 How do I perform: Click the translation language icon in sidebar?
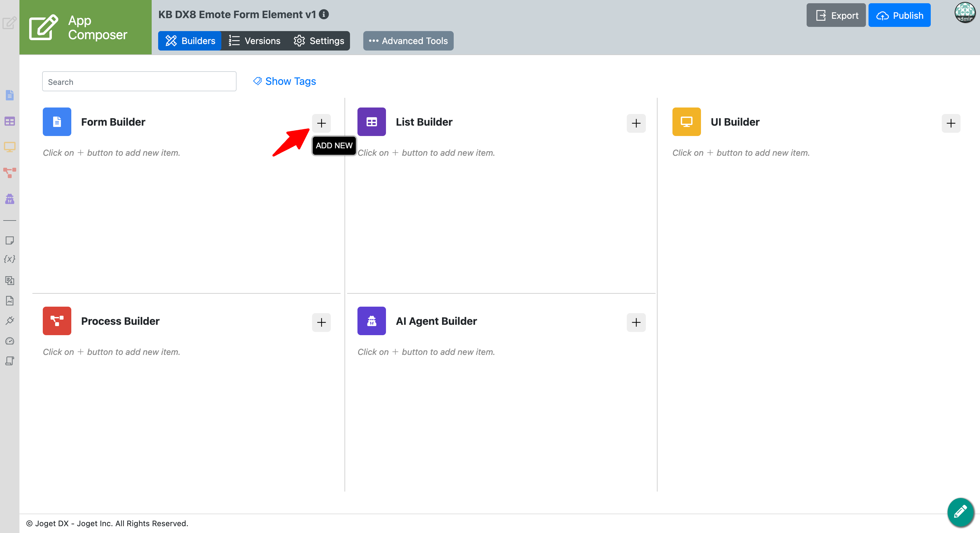(9, 280)
